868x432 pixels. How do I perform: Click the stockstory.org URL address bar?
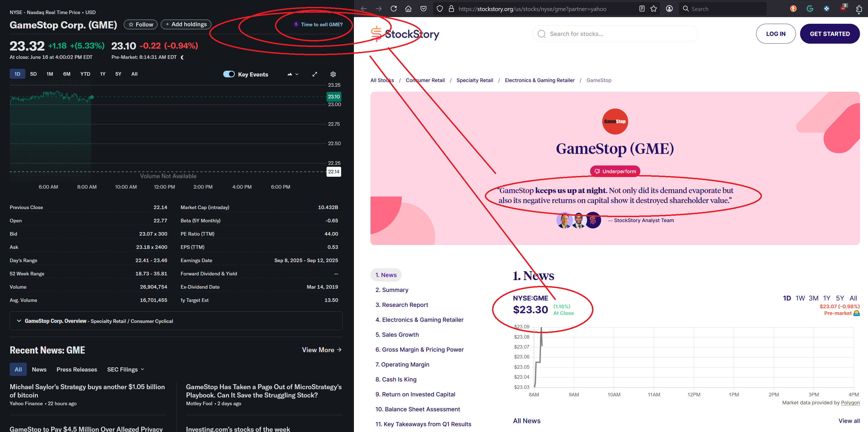tap(546, 9)
